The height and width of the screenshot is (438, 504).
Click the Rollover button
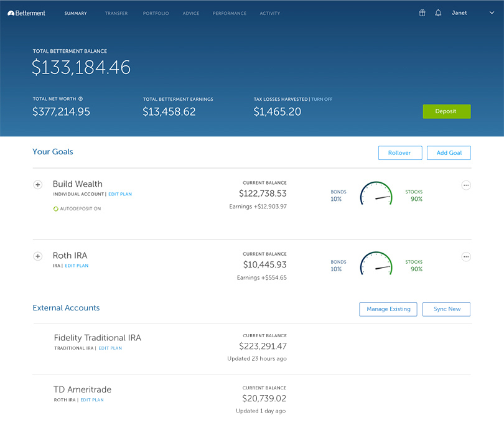pos(399,153)
